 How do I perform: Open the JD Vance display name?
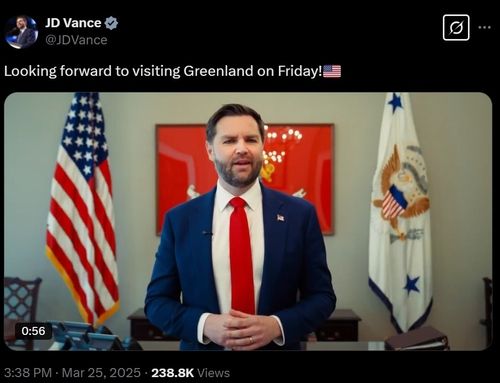73,23
